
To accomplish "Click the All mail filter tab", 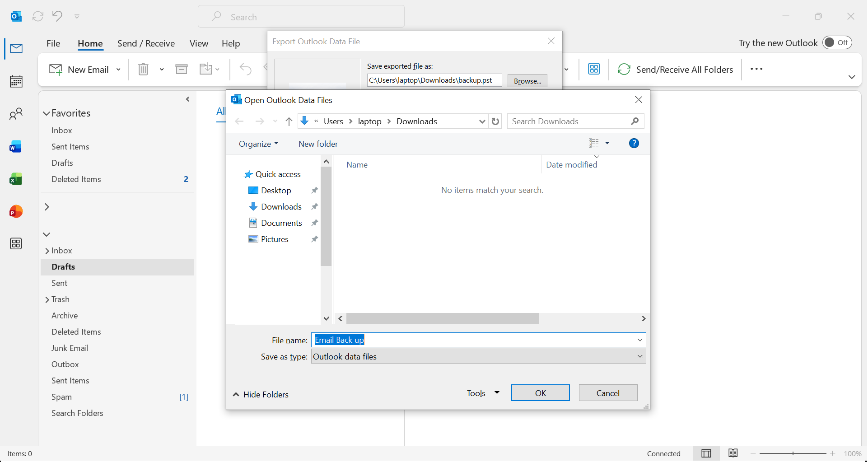I will (x=221, y=111).
